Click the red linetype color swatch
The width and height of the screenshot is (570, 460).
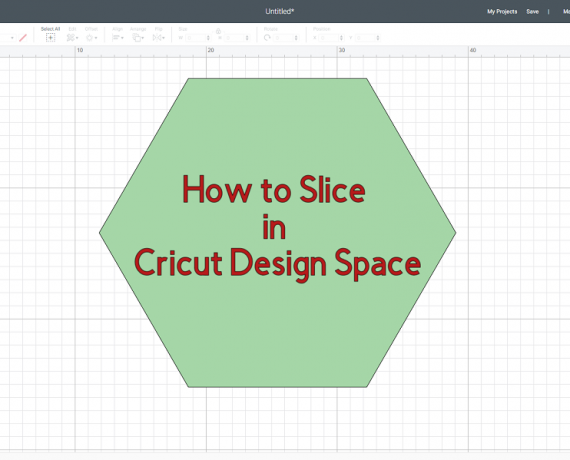coord(23,37)
